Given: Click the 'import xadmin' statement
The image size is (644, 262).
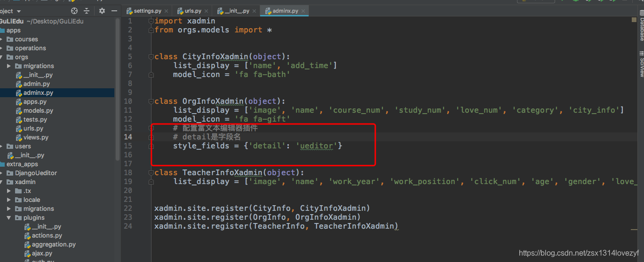Looking at the screenshot, I should 185,21.
